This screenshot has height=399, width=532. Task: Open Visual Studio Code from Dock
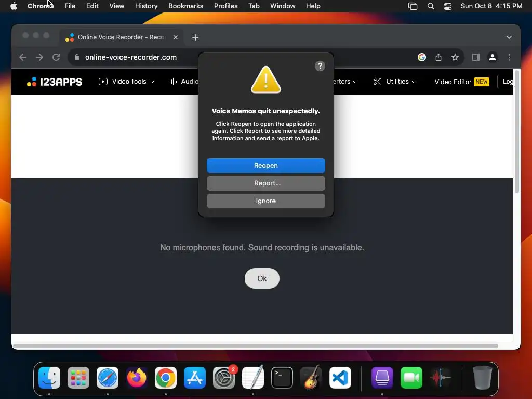340,378
